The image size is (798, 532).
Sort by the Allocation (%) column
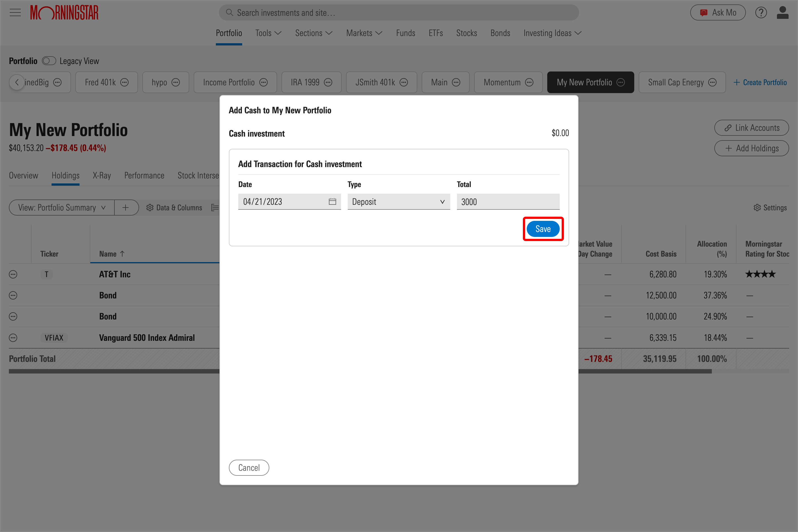(x=712, y=249)
